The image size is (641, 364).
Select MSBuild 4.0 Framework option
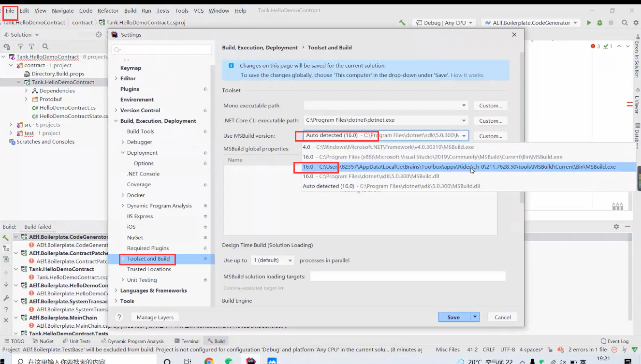click(x=469, y=147)
